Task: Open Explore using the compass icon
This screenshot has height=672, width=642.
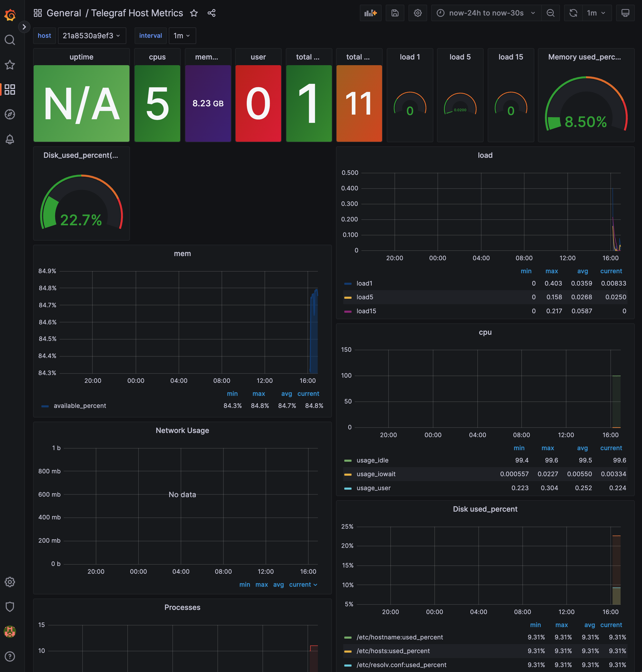Action: tap(10, 115)
